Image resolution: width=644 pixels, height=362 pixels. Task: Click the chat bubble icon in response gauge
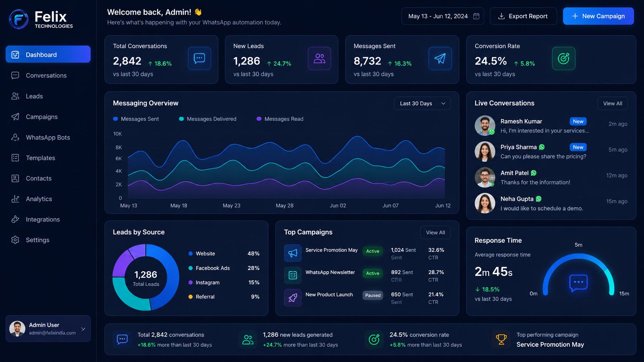coord(579,283)
